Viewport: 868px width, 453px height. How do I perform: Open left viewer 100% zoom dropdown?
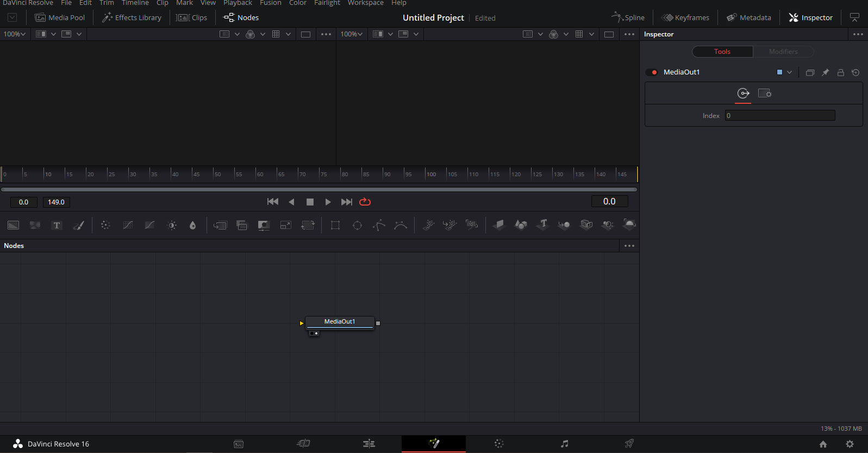[x=15, y=34]
